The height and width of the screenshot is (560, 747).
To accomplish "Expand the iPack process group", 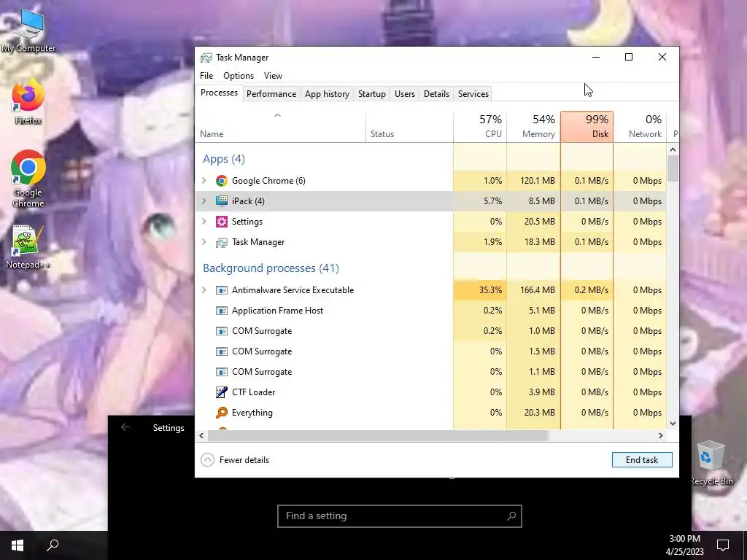I will click(204, 201).
